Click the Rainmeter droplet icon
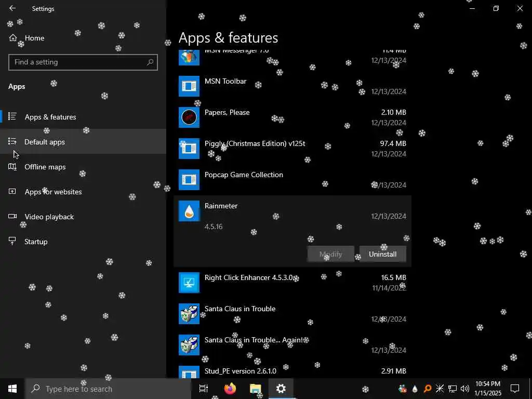532x399 pixels. [x=189, y=211]
